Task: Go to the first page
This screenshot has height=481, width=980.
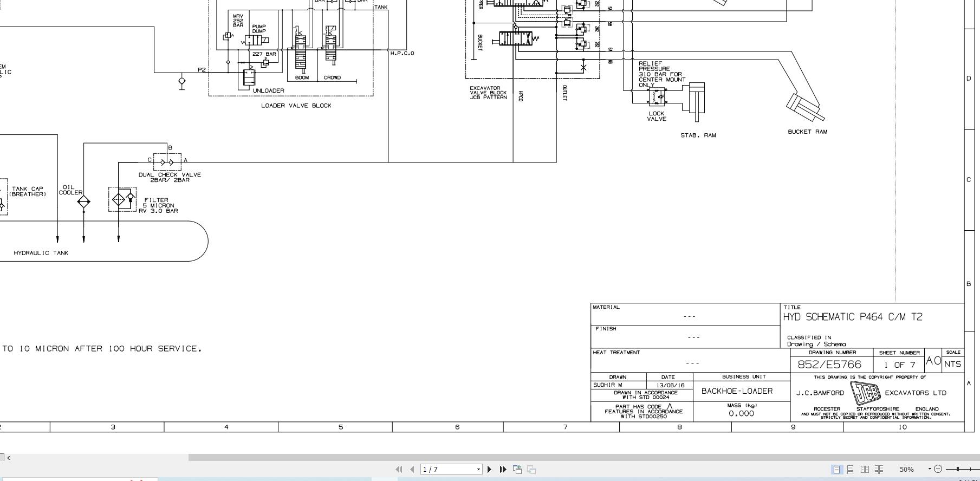Action: click(x=400, y=469)
